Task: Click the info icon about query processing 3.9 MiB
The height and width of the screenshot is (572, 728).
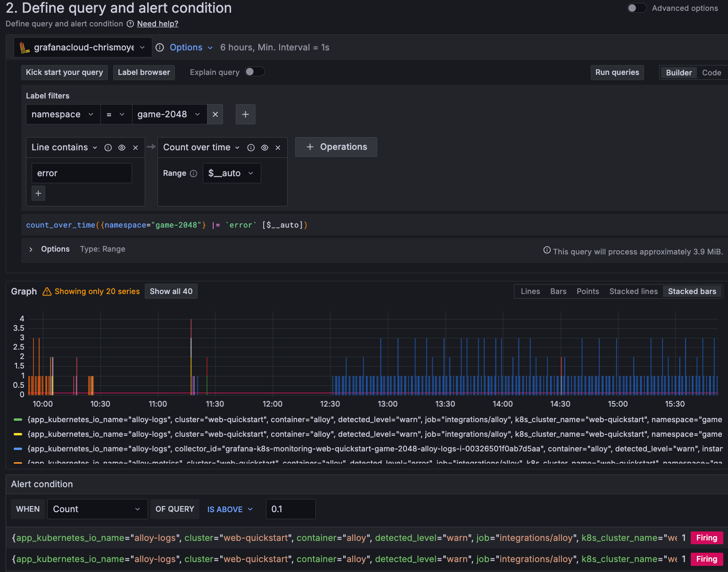Action: [x=547, y=250]
